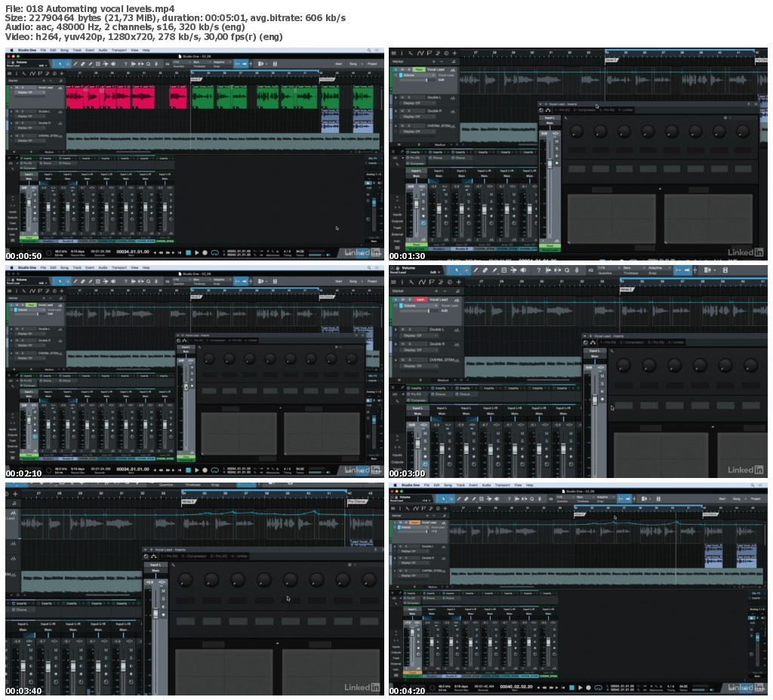Select the Arrow tool in the 00:03:00 frame
Image resolution: width=773 pixels, height=700 pixels.
point(457,270)
